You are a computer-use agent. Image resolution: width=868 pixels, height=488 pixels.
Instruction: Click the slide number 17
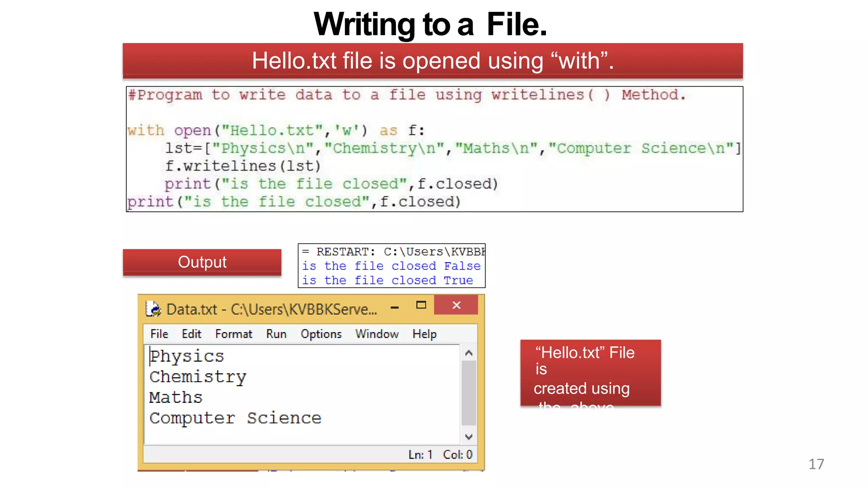(x=816, y=464)
